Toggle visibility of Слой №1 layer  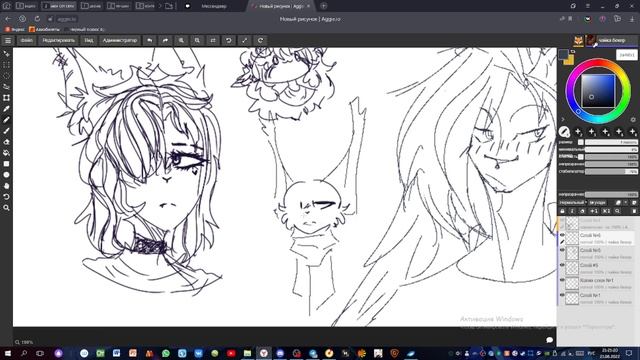click(x=562, y=295)
